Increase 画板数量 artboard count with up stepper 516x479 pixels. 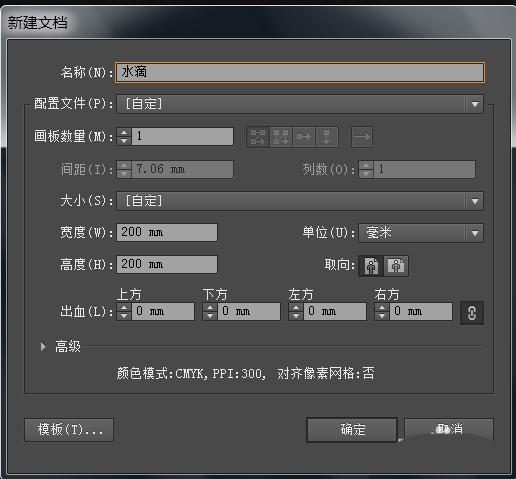pos(124,132)
